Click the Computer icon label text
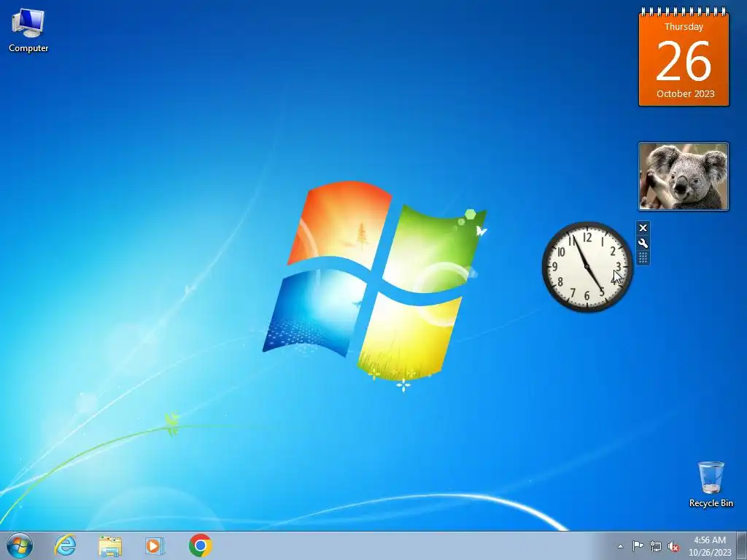The width and height of the screenshot is (747, 560). pos(28,48)
